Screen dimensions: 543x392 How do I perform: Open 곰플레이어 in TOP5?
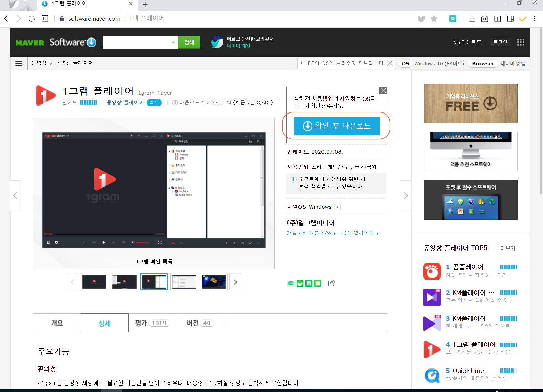tap(468, 267)
